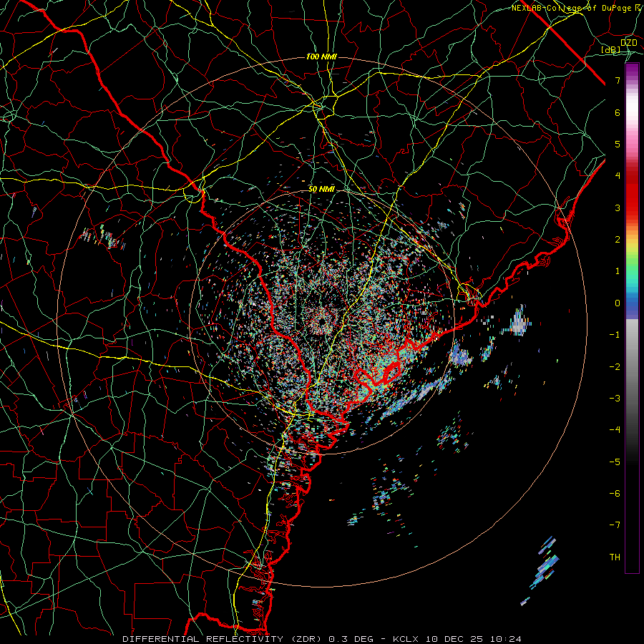Click the -3 value on the color scale
Viewport: 644px width, 644px height.
615,399
